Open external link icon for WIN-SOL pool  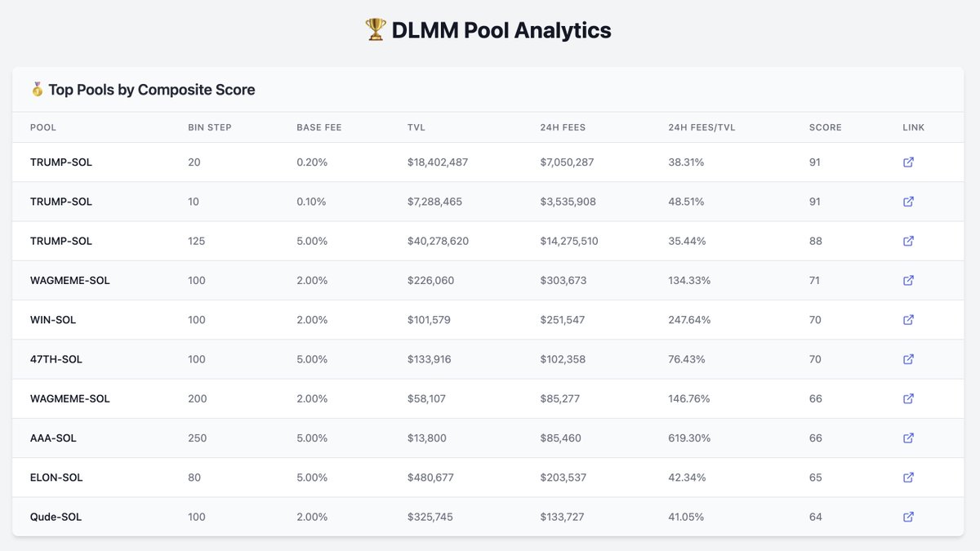click(x=908, y=320)
